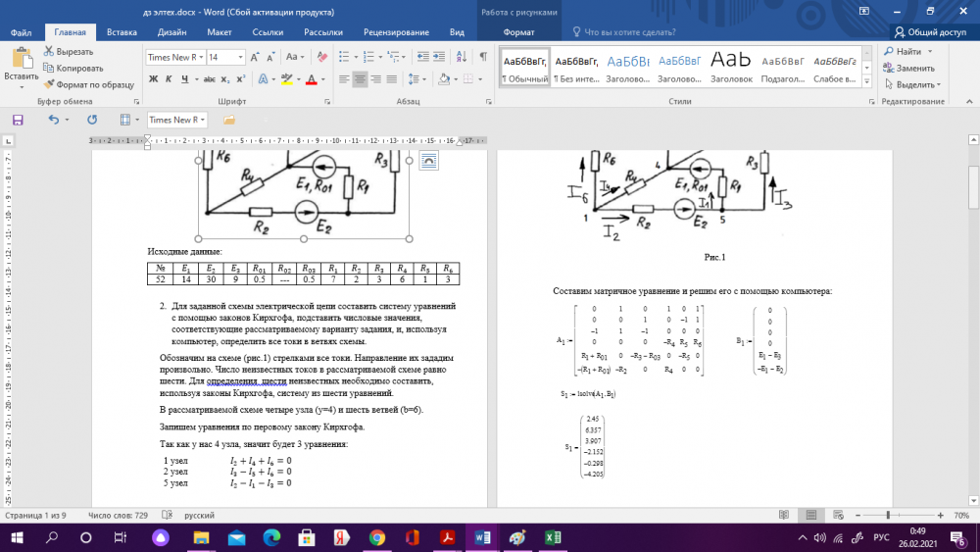
Task: Click the Общий доступ share button
Action: [x=929, y=32]
